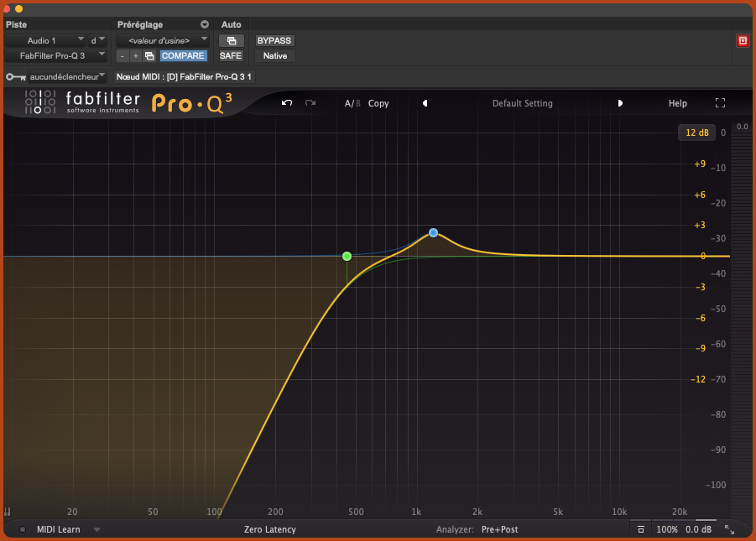This screenshot has height=541, width=756.
Task: Open the Help menu
Action: (x=677, y=103)
